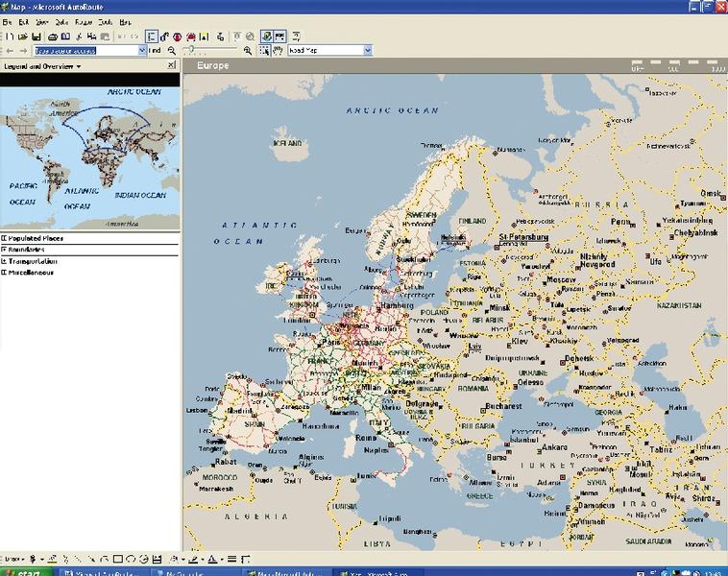Open the address field dropdown arrow
Viewport: 728px width, 576px height.
[x=142, y=50]
